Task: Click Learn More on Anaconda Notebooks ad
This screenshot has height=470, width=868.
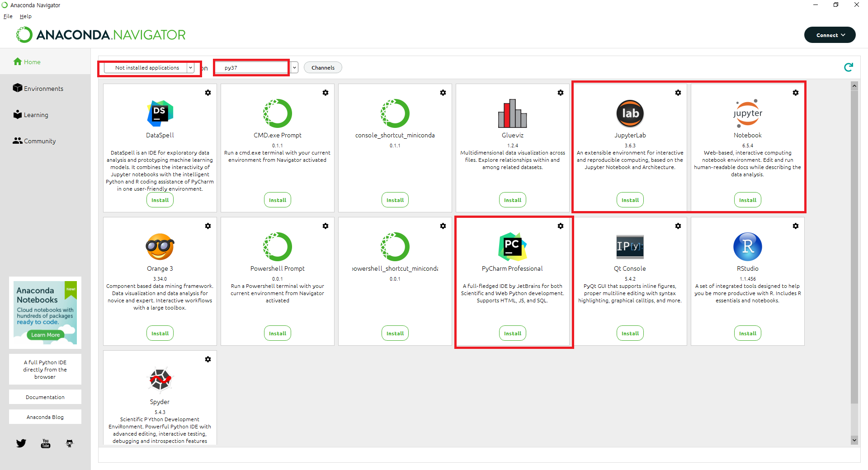Action: coord(45,335)
